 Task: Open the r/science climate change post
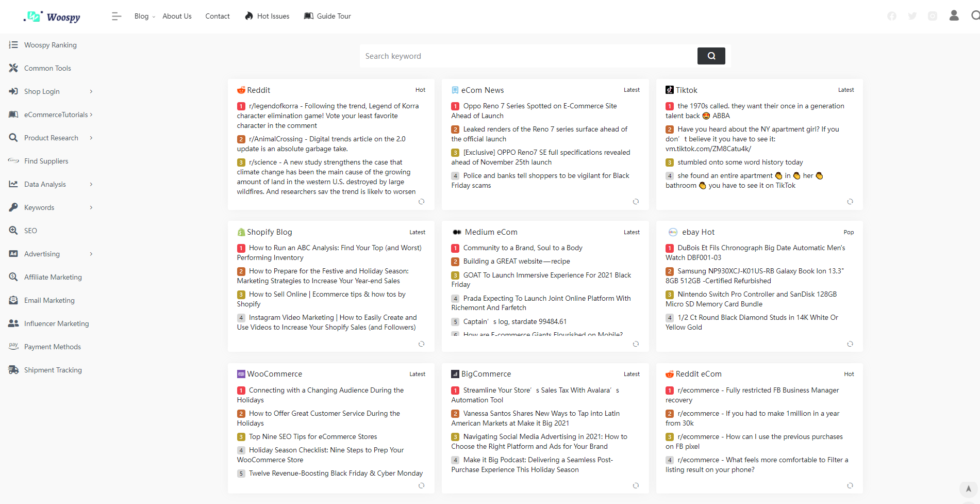(326, 177)
